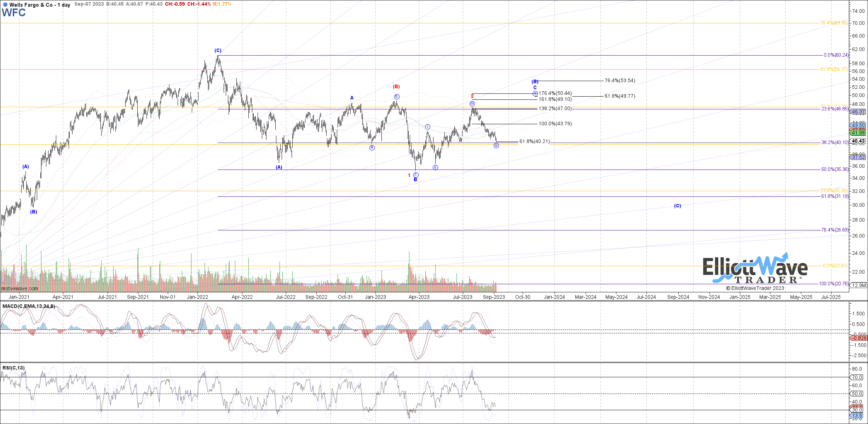Select the 23.6%(32.05) Fibonacci label
This screenshot has width=868, height=424.
pos(834,190)
